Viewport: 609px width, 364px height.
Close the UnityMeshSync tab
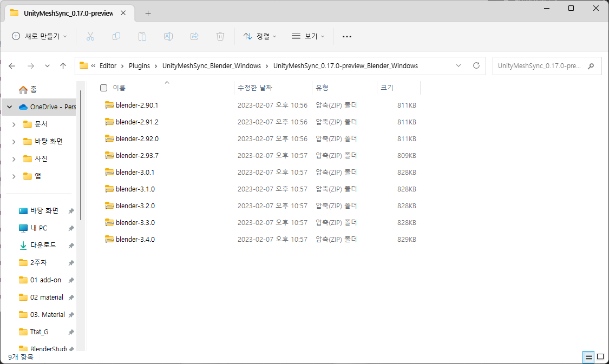coord(123,13)
